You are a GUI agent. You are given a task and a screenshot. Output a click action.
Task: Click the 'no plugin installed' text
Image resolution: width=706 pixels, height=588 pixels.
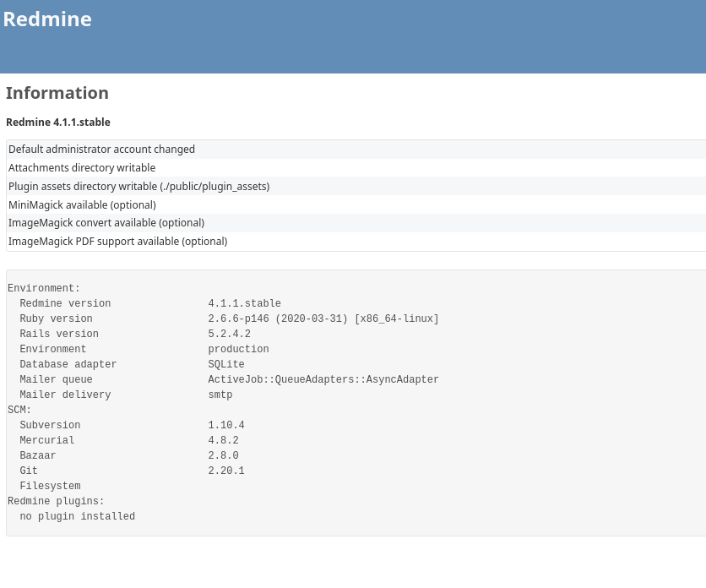tap(78, 516)
